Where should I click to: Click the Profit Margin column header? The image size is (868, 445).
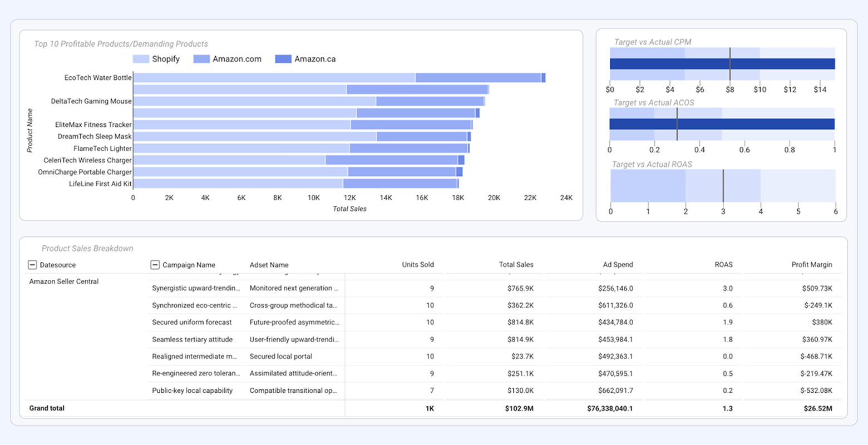[x=812, y=265]
